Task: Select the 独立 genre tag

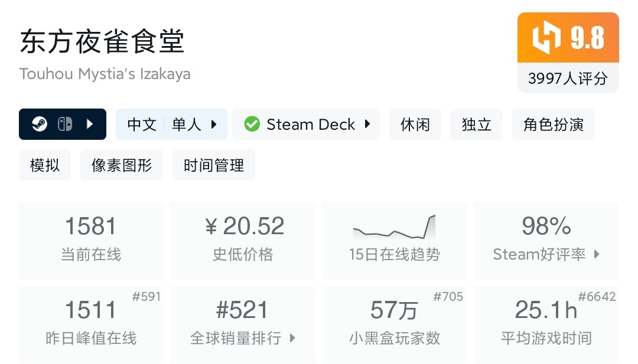Action: [x=477, y=124]
